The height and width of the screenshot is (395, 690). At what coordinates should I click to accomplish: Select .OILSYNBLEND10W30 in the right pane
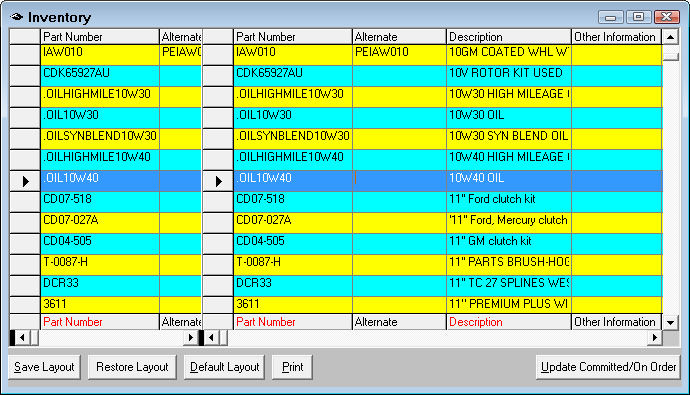pyautogui.click(x=293, y=139)
